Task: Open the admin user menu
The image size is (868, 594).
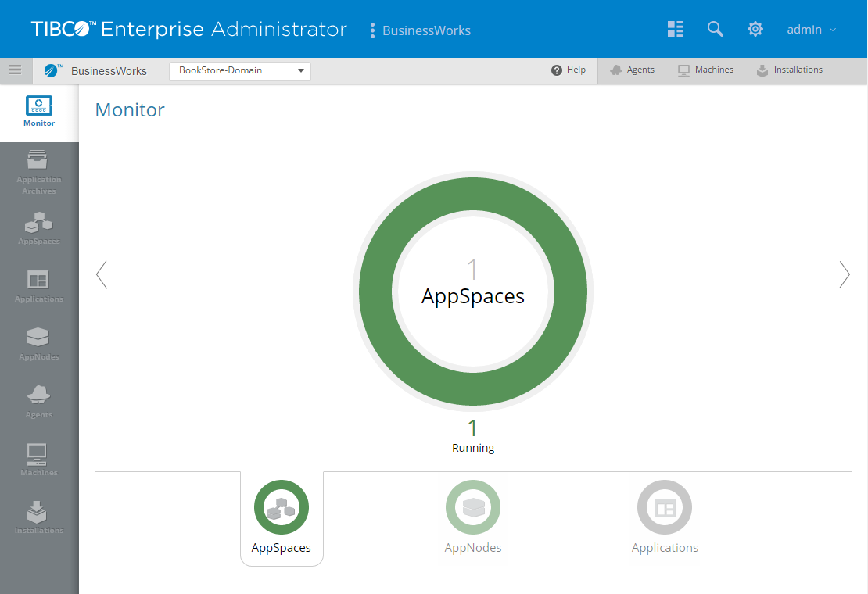Action: [x=811, y=30]
